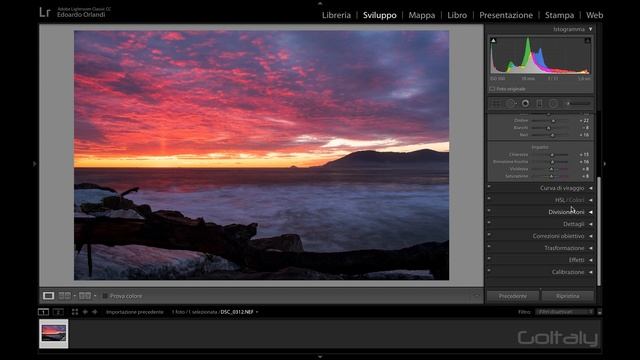The image size is (640, 360).
Task: Switch to the Sviluppo module
Action: pyautogui.click(x=380, y=15)
